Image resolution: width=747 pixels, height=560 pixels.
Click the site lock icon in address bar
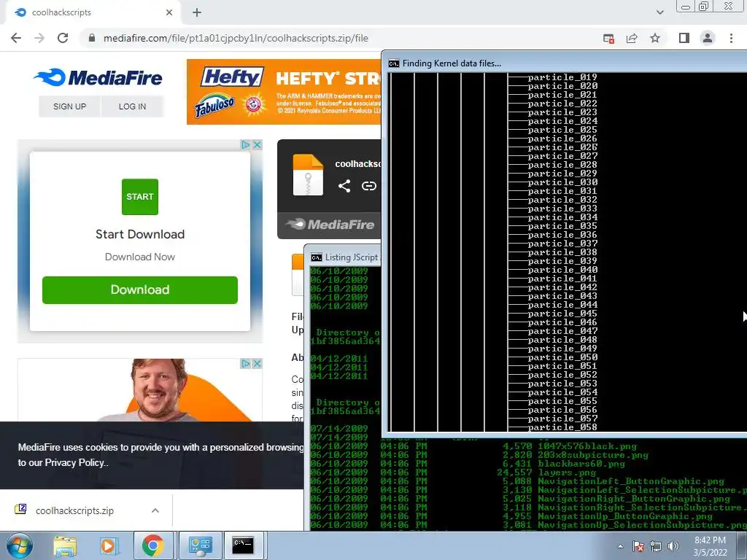pos(92,38)
